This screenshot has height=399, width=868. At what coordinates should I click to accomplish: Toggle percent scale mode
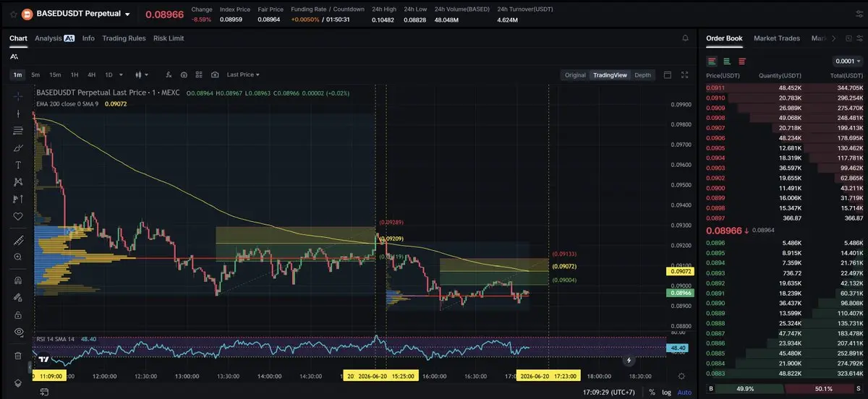pos(652,392)
